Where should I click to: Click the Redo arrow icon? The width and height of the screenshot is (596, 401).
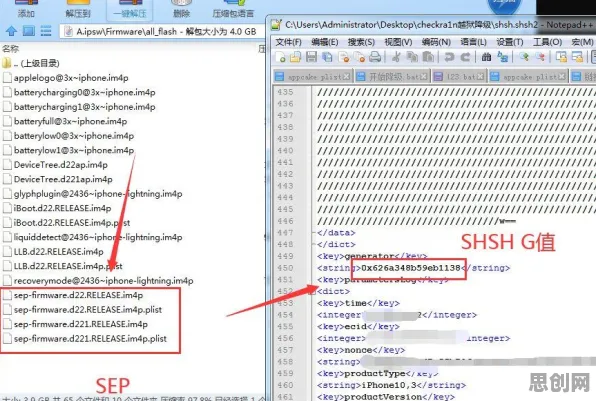(465, 57)
